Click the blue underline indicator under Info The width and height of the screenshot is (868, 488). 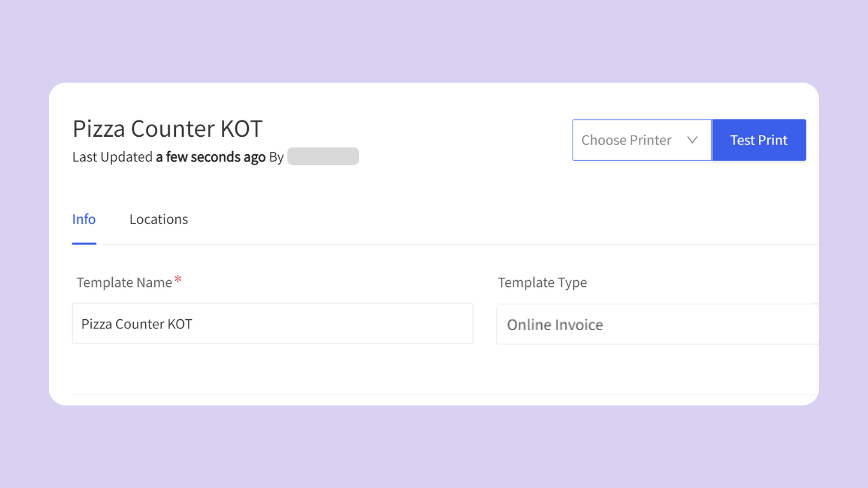tap(84, 243)
